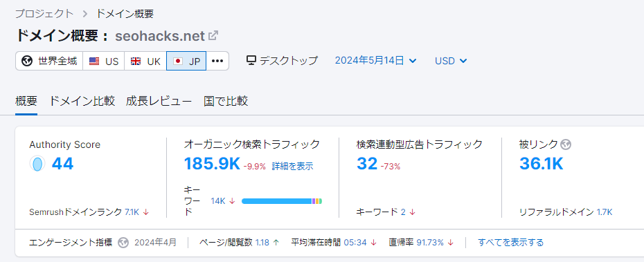
Task: Select the US database
Action: tap(104, 61)
